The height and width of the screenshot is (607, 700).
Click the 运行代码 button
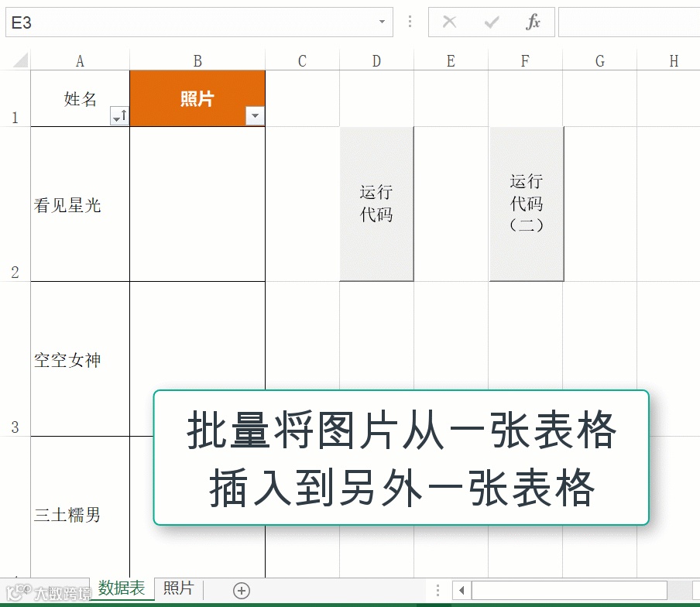[376, 204]
